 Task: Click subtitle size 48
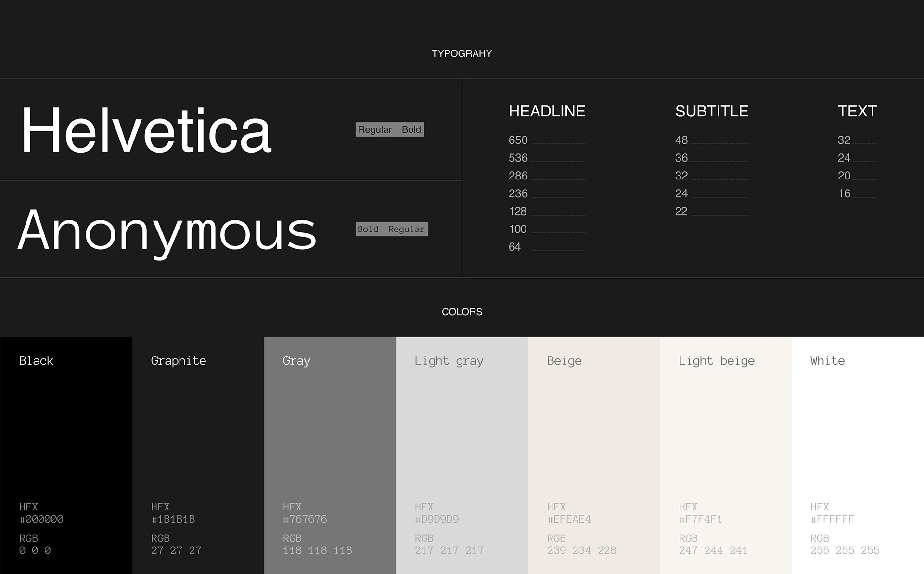point(681,140)
